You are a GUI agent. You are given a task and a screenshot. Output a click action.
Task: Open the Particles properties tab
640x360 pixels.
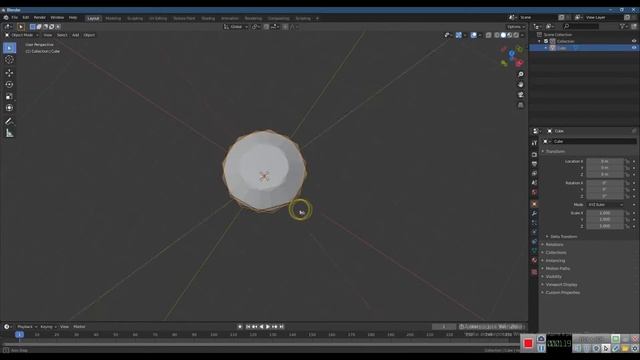534,223
